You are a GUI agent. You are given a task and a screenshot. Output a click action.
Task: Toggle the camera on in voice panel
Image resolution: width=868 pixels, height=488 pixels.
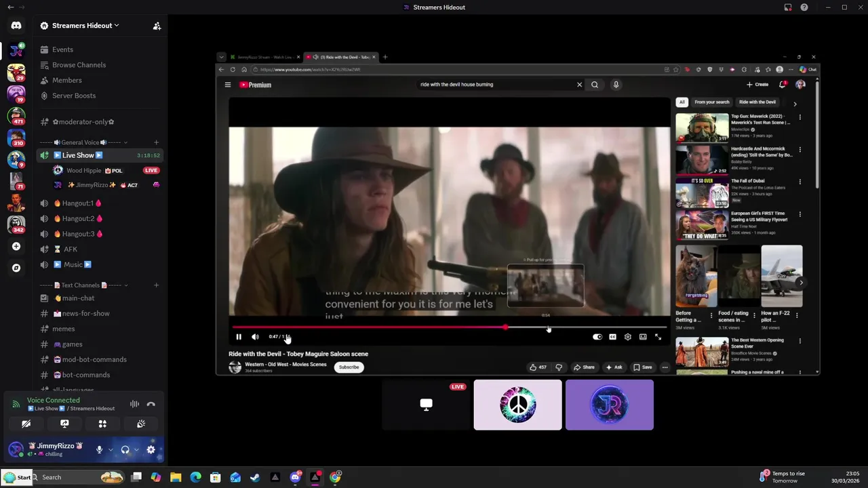click(x=26, y=424)
